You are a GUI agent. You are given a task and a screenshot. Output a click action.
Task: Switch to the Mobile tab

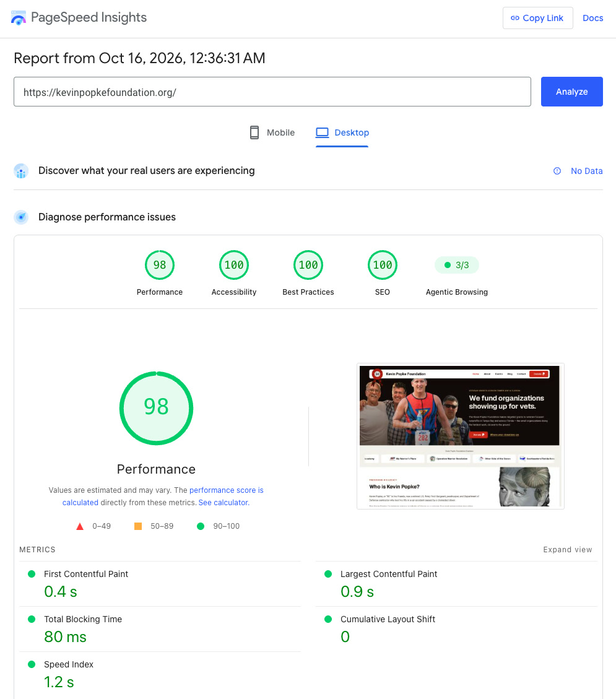click(272, 132)
